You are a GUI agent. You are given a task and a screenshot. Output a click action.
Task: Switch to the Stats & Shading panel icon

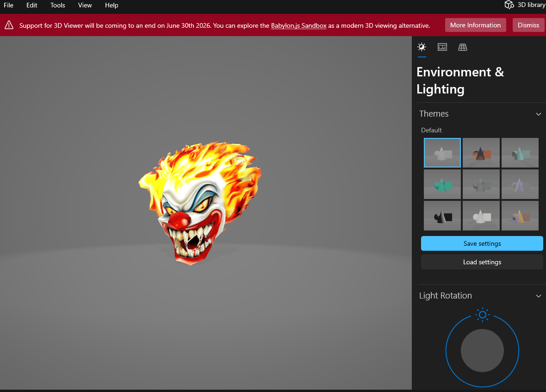[442, 47]
